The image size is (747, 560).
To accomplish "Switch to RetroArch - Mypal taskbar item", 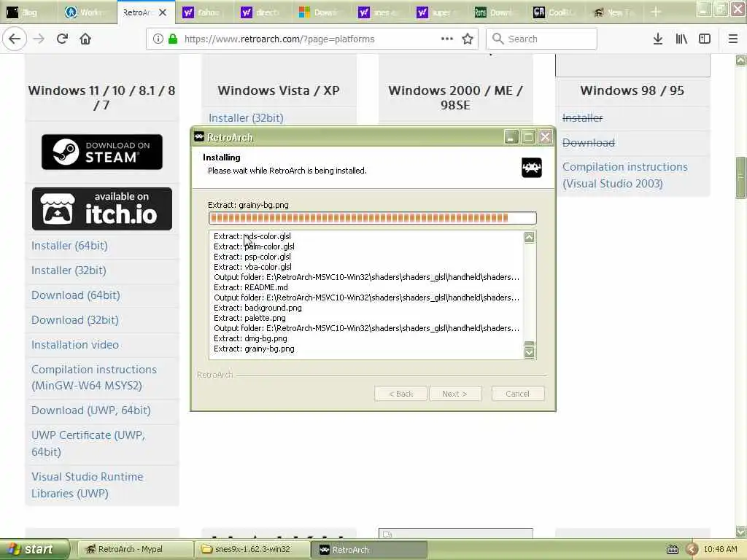I will [134, 550].
